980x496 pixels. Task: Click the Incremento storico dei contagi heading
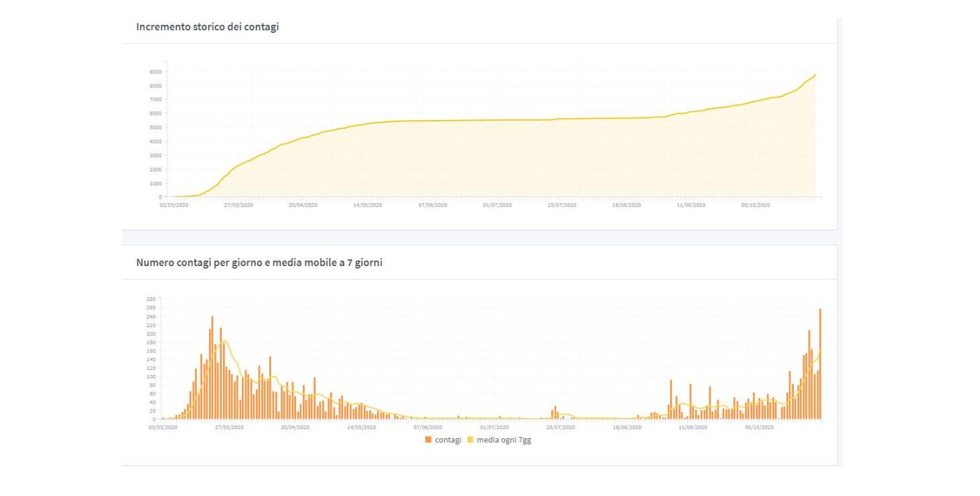[208, 27]
